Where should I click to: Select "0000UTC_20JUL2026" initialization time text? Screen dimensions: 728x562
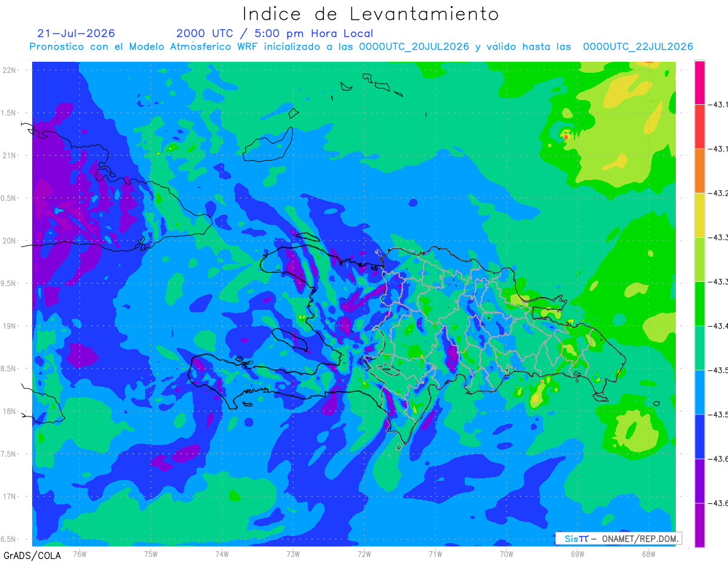(414, 47)
